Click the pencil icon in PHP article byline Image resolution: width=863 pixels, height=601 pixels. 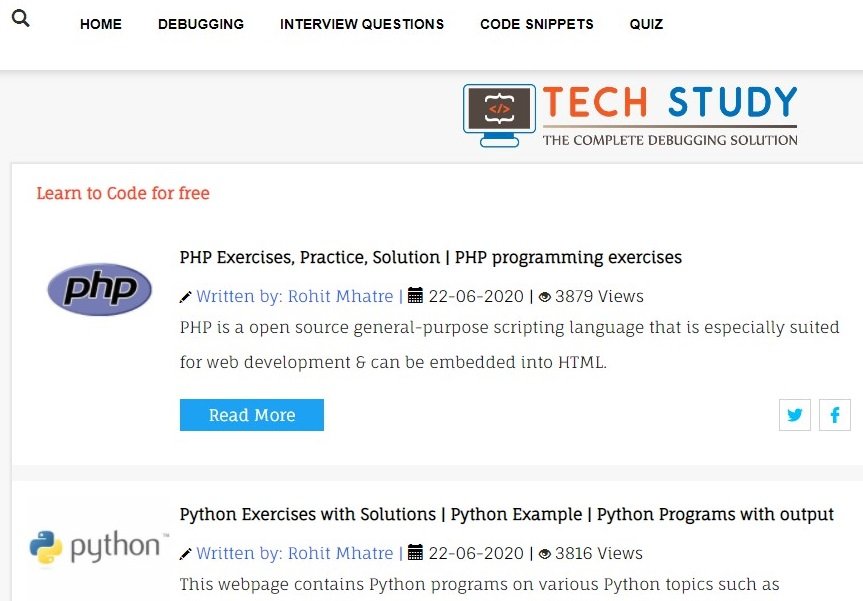click(x=186, y=297)
